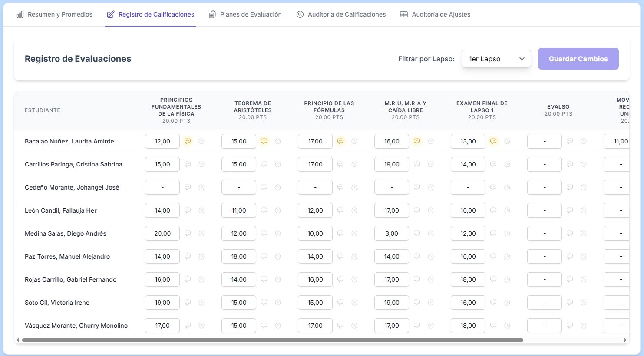
Task: View history clock for Medina Salas M.R.U caída libre
Action: click(431, 233)
